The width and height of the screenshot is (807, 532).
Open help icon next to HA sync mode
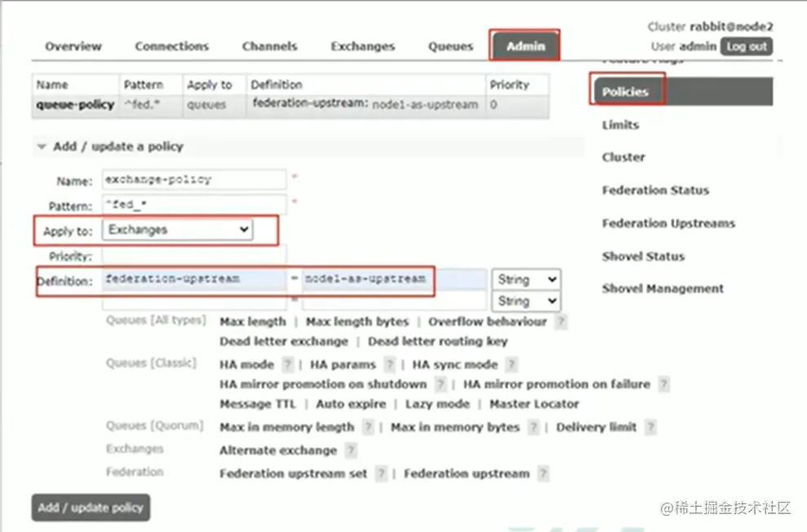(511, 365)
